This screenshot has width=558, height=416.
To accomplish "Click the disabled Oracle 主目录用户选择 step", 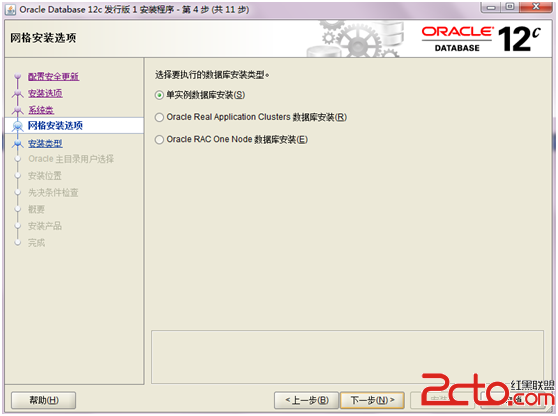I will coord(71,159).
